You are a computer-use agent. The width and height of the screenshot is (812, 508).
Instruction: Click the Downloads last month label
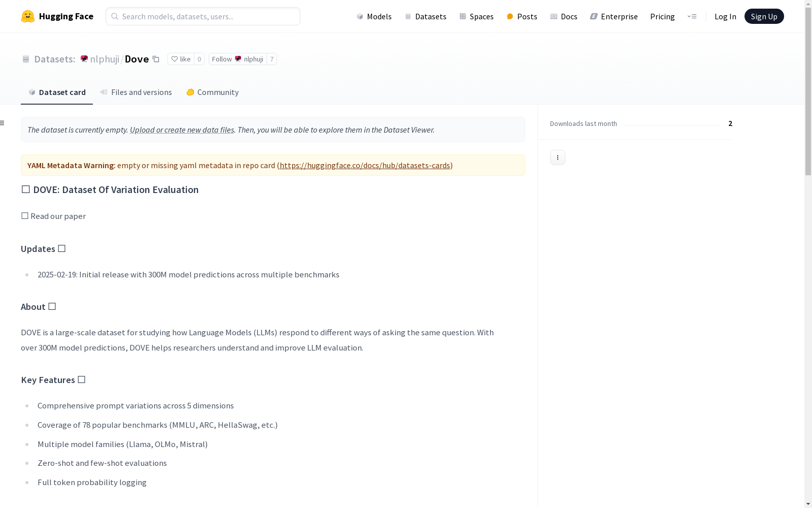tap(584, 123)
